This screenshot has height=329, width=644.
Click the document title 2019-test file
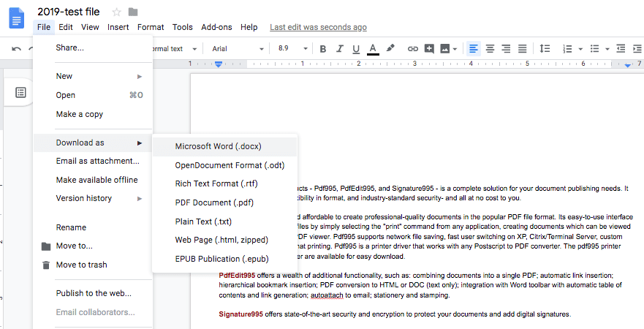point(69,12)
